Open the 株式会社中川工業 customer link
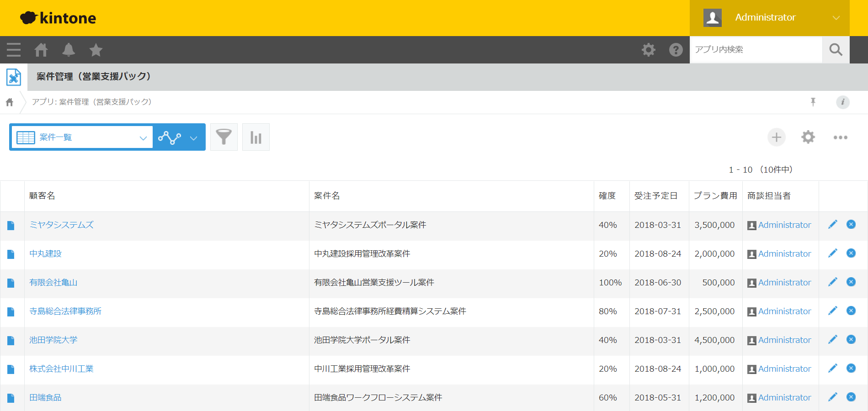Viewport: 868px width, 411px height. [x=61, y=369]
